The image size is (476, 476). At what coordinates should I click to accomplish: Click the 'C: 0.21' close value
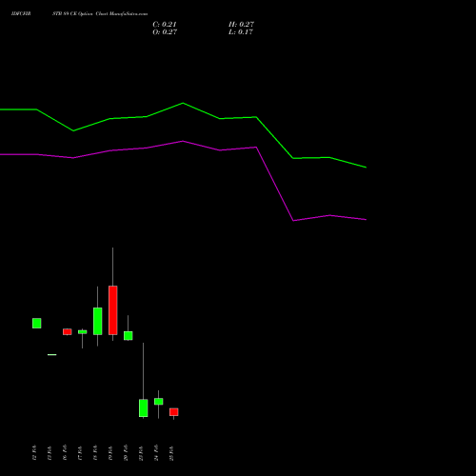coord(165,25)
